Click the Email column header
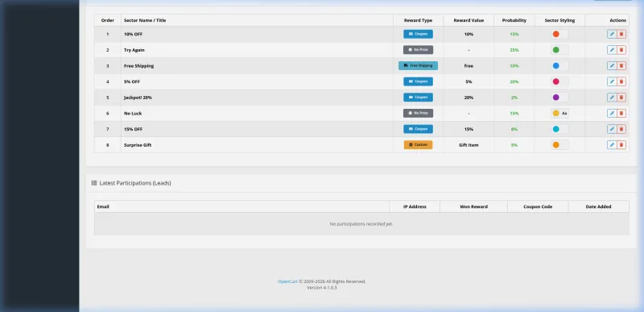644x312 pixels. tap(103, 206)
